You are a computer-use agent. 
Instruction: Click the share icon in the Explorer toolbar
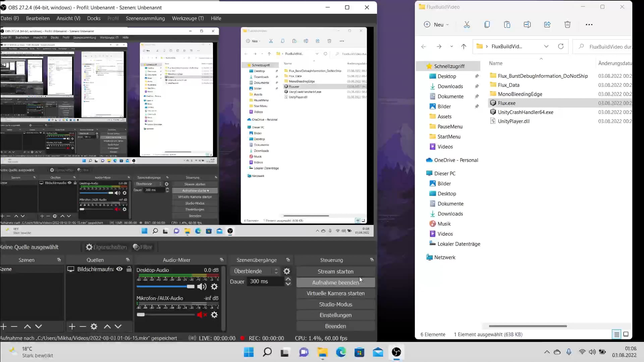tap(547, 24)
